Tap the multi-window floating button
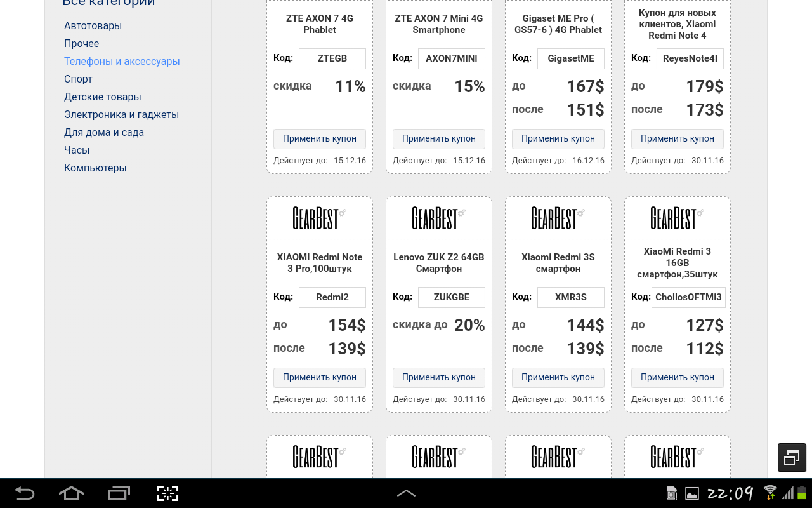 (x=792, y=457)
